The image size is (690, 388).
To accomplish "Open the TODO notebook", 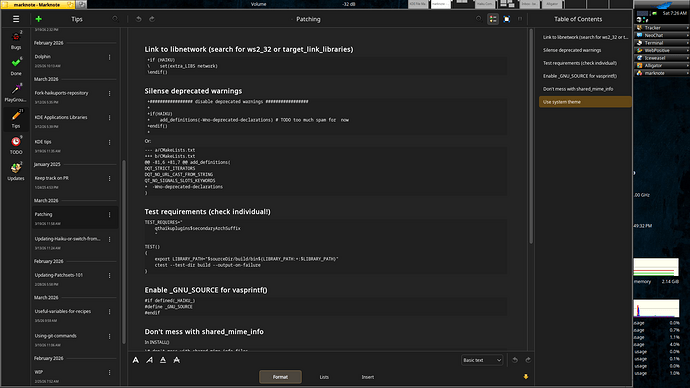I will coord(16,145).
